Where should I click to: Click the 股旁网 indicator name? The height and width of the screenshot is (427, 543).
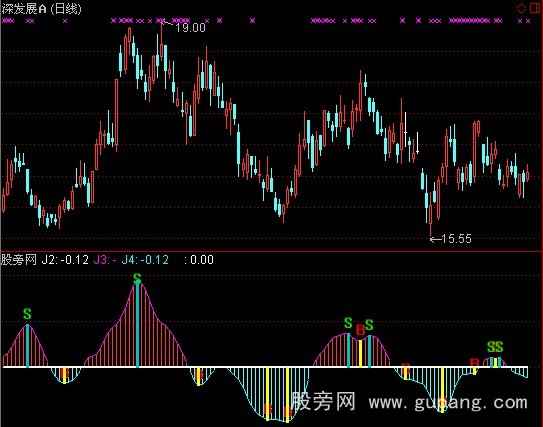[x=19, y=259]
